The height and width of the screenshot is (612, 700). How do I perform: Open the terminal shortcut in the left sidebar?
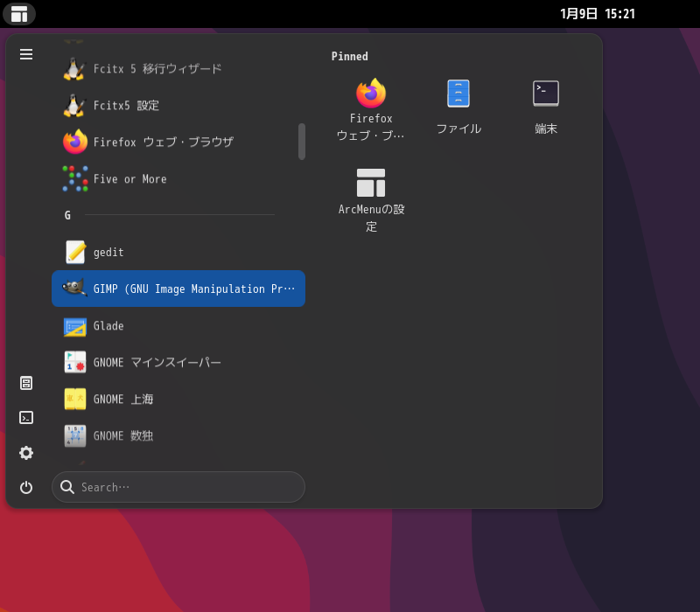26,418
